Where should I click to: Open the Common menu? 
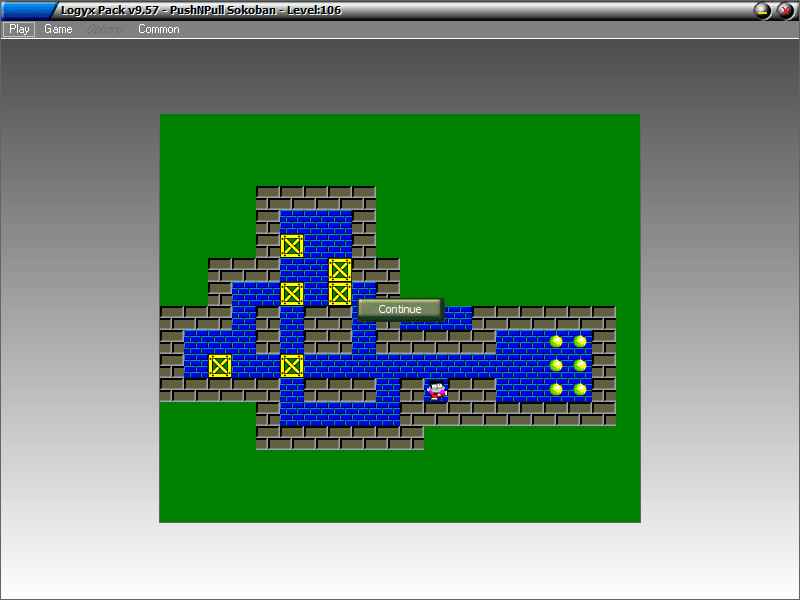click(x=159, y=29)
